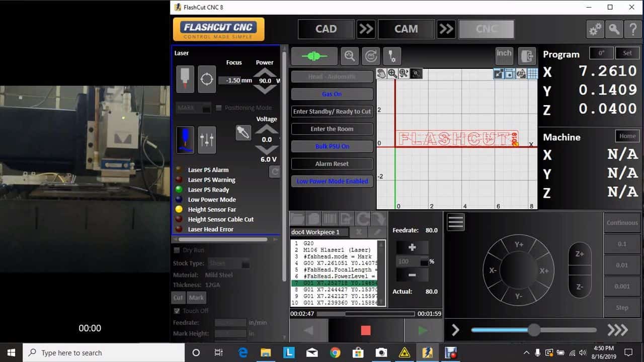Click the laser head icon button
Image resolution: width=644 pixels, height=362 pixels.
coord(185,79)
